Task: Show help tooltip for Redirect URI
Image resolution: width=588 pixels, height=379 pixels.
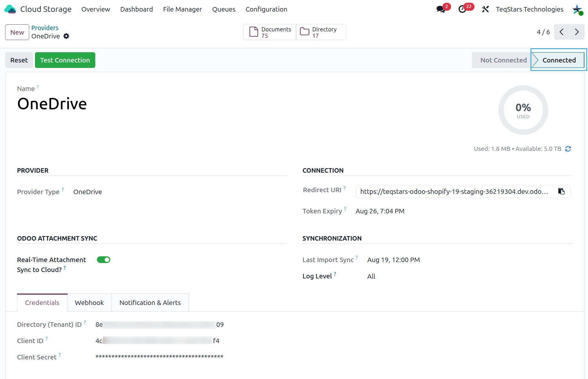Action: tap(345, 188)
